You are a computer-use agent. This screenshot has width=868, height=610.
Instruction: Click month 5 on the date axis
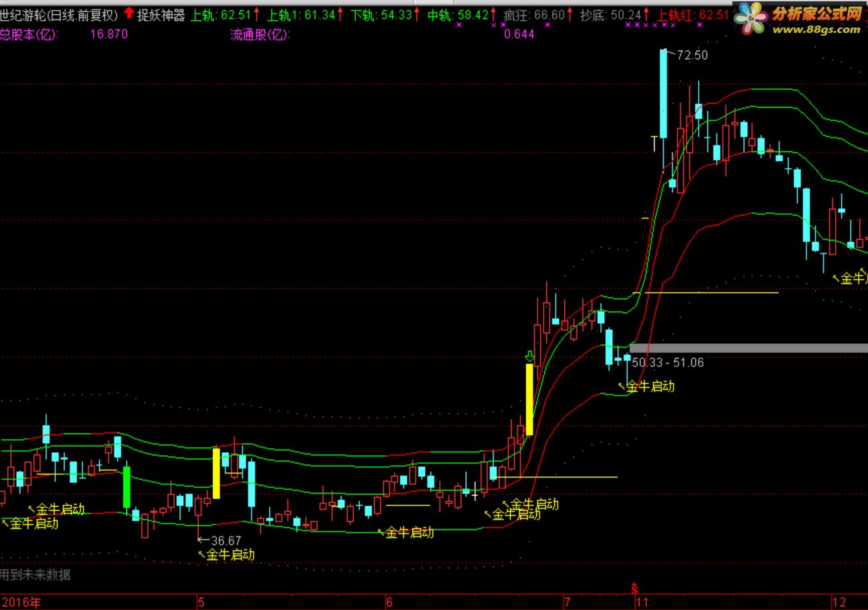coord(201,602)
